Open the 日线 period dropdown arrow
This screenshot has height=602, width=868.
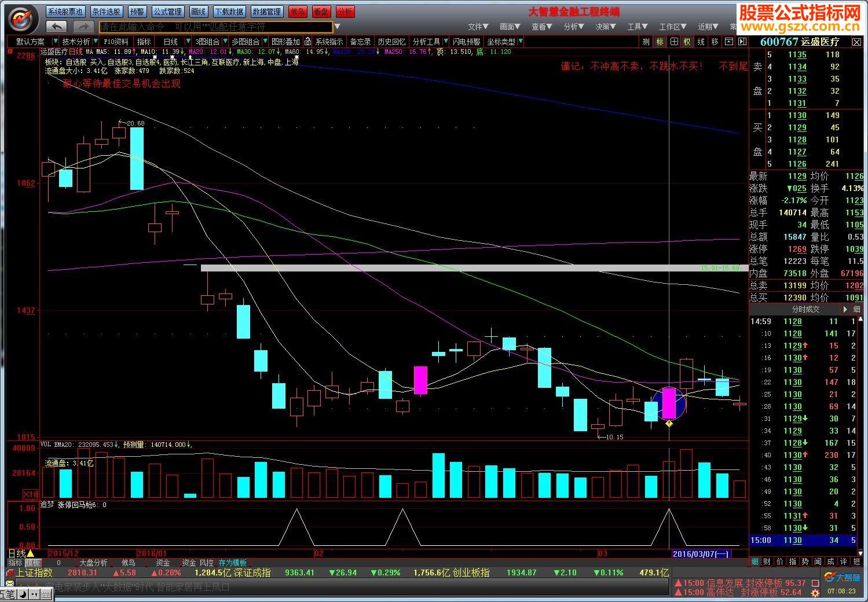coord(188,42)
